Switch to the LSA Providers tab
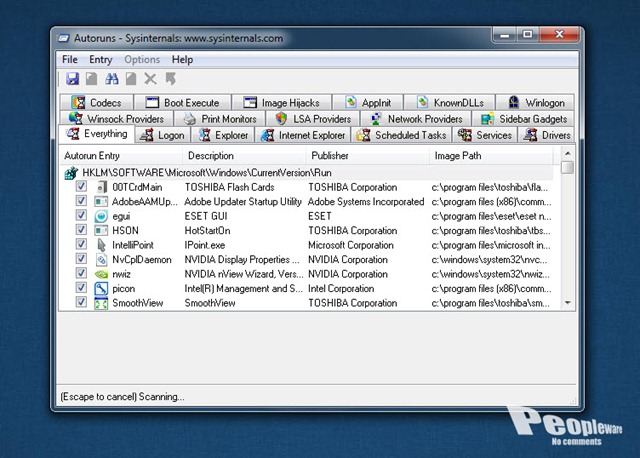 point(313,119)
